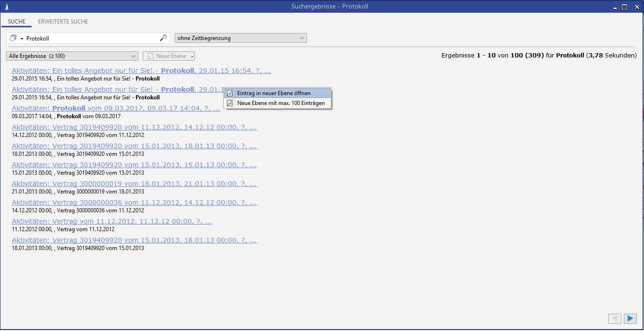Expand the search scope dropdown arrow
This screenshot has height=331, width=644.
pos(22,39)
